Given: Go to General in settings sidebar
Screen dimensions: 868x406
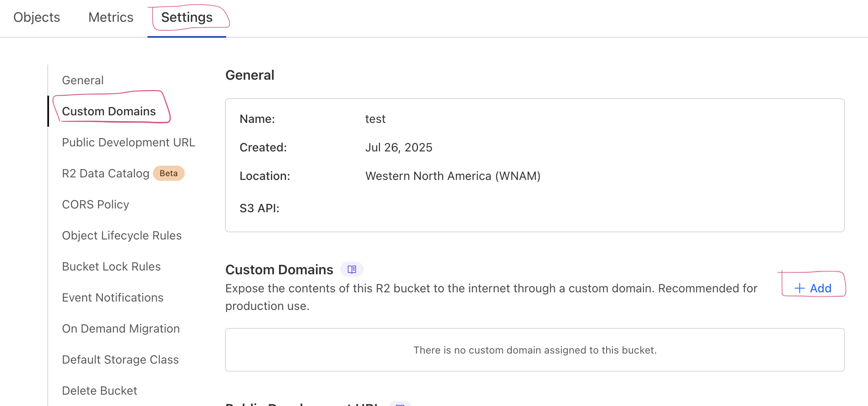Looking at the screenshot, I should pyautogui.click(x=83, y=80).
